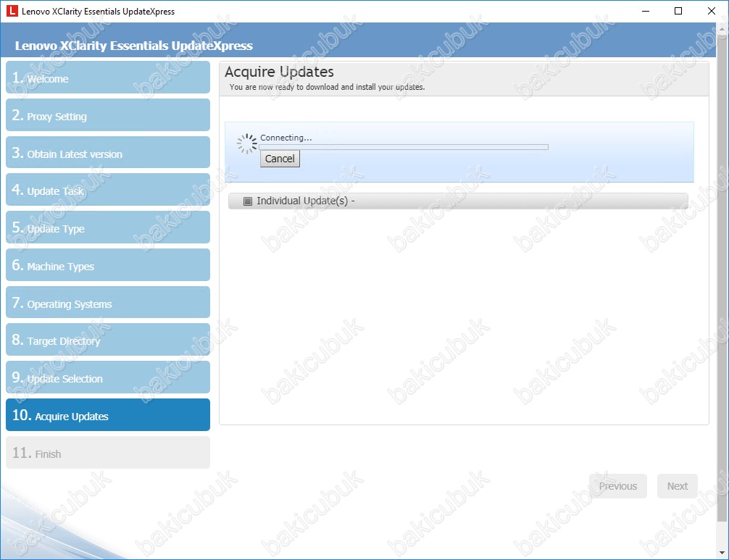This screenshot has width=729, height=560.
Task: Toggle the Individual Update(s) checkbox
Action: click(248, 201)
